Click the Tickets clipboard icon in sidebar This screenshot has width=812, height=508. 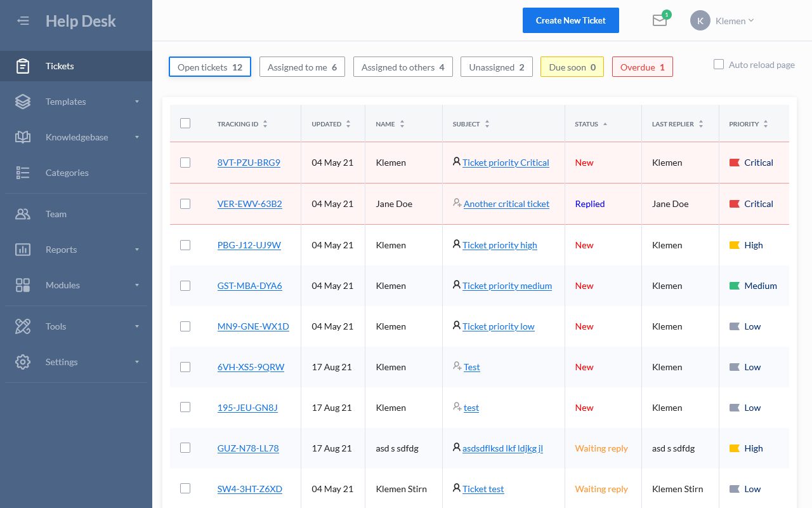[x=23, y=66]
